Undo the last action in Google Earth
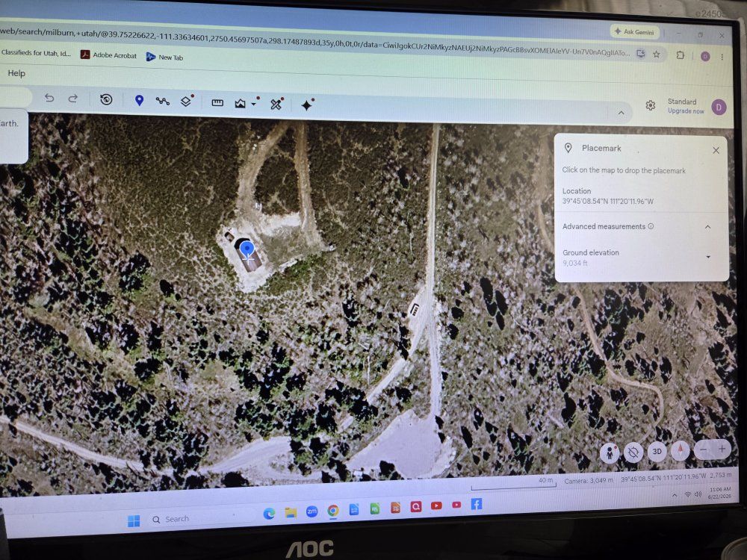This screenshot has height=560, width=747. (x=49, y=98)
